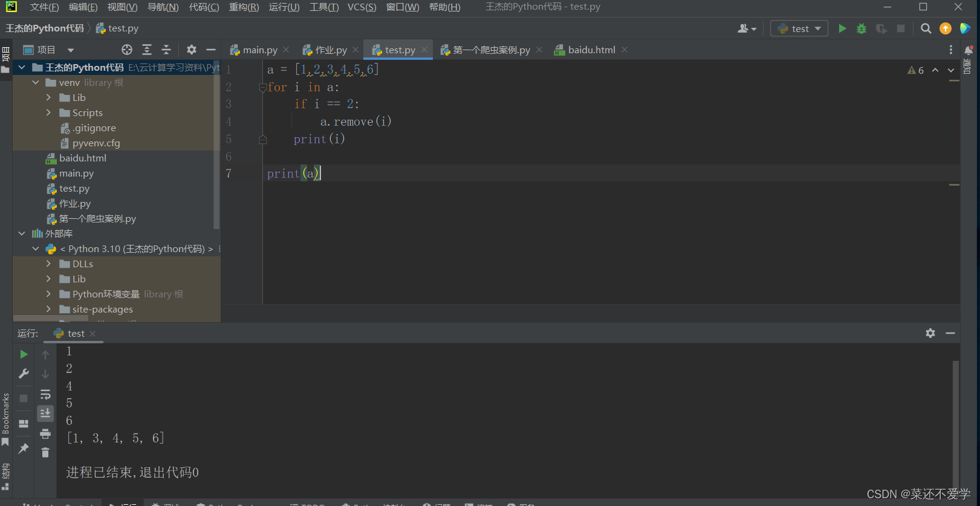980x506 pixels.
Task: Toggle scroll to end in run console
Action: pyautogui.click(x=45, y=414)
